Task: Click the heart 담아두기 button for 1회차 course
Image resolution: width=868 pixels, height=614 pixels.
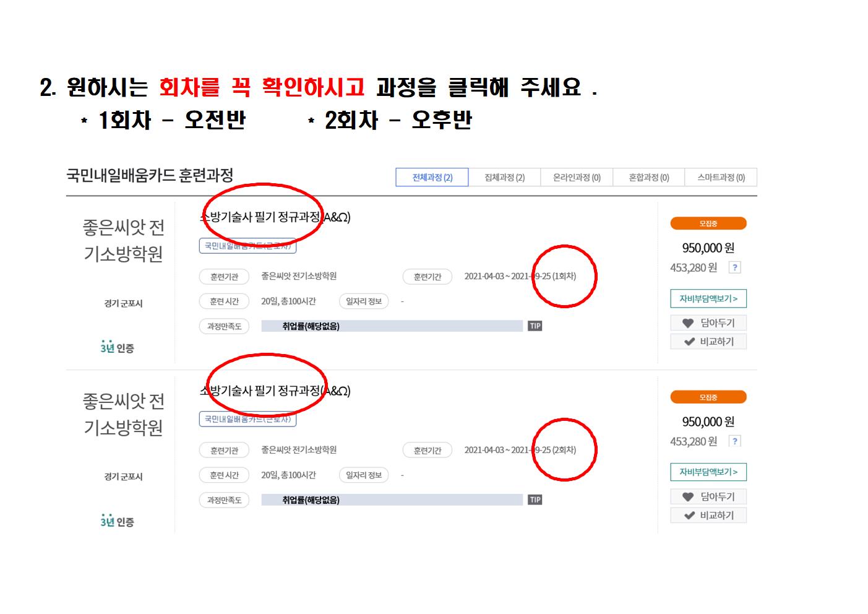Action: [708, 322]
